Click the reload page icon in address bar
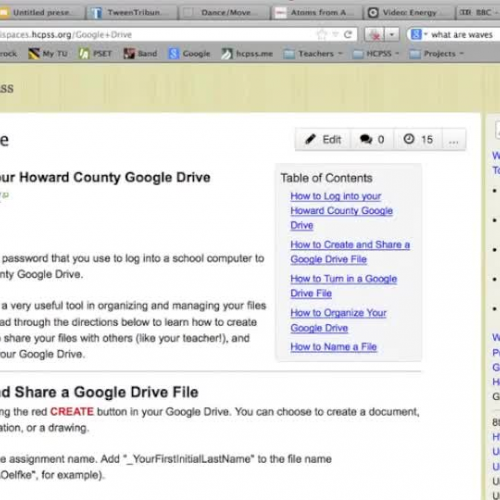The width and height of the screenshot is (500, 500). point(348,34)
